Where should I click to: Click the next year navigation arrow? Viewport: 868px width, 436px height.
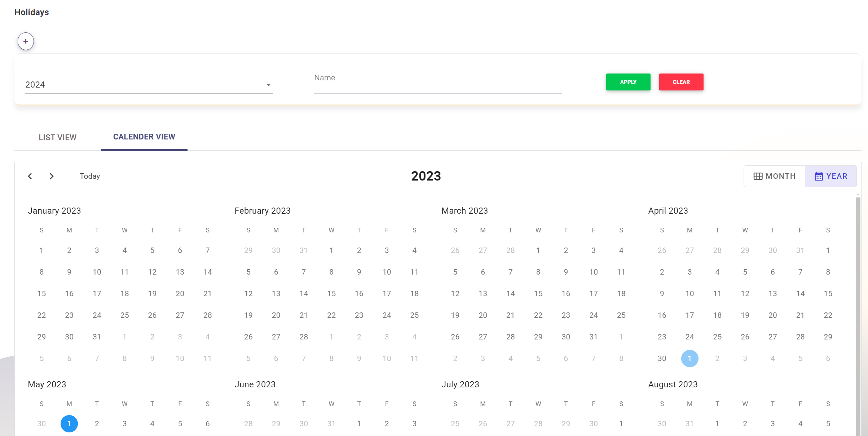coord(51,176)
